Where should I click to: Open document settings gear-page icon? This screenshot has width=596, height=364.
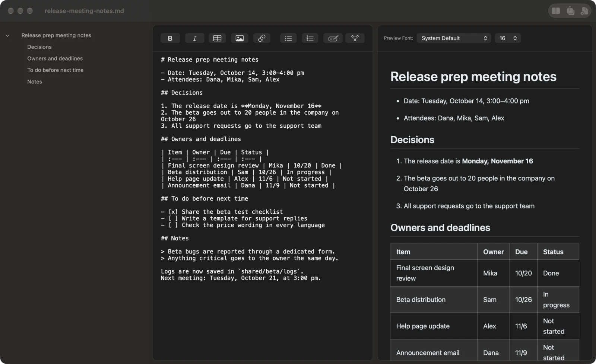pyautogui.click(x=584, y=11)
